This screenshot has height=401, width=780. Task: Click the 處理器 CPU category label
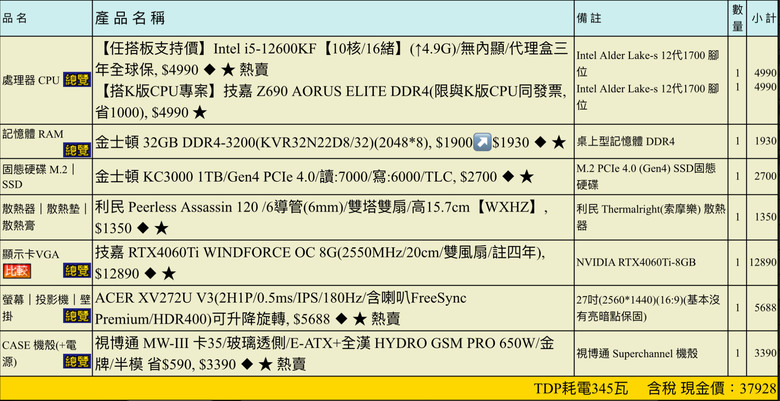pyautogui.click(x=31, y=80)
